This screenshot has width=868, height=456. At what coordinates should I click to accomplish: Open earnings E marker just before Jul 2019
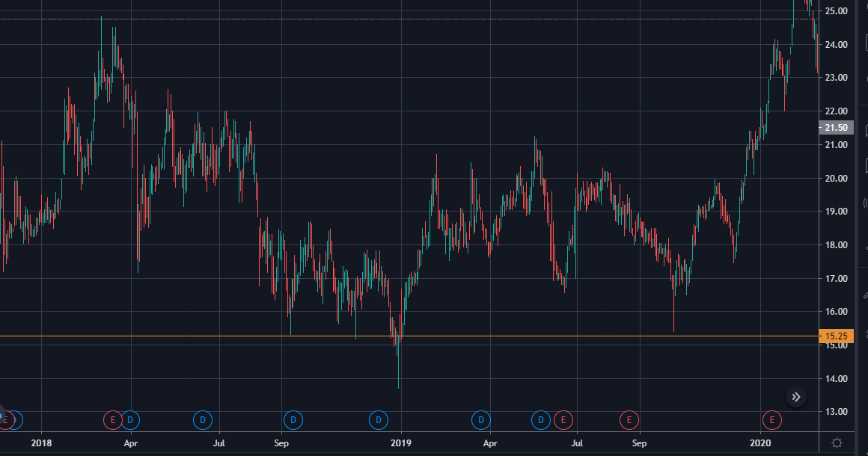click(x=563, y=420)
